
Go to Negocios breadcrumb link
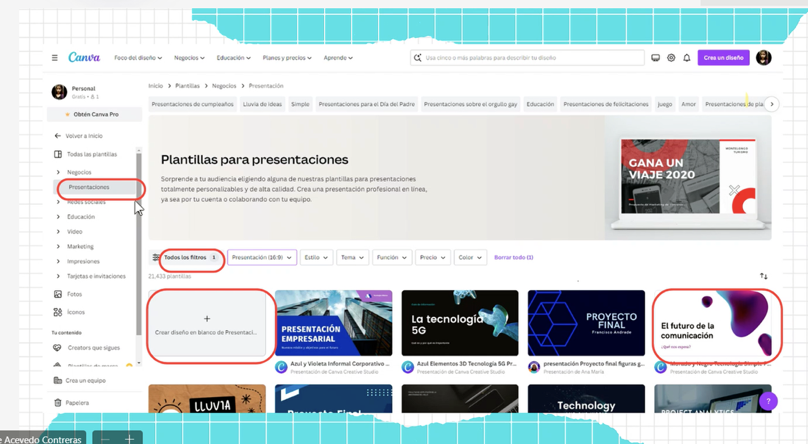tap(224, 86)
